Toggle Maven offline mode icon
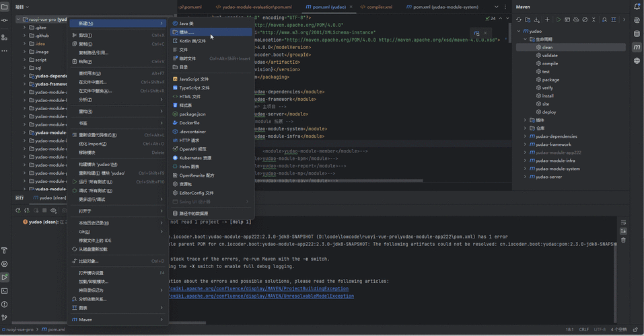Viewport: 644px width, 336px height. [x=576, y=19]
